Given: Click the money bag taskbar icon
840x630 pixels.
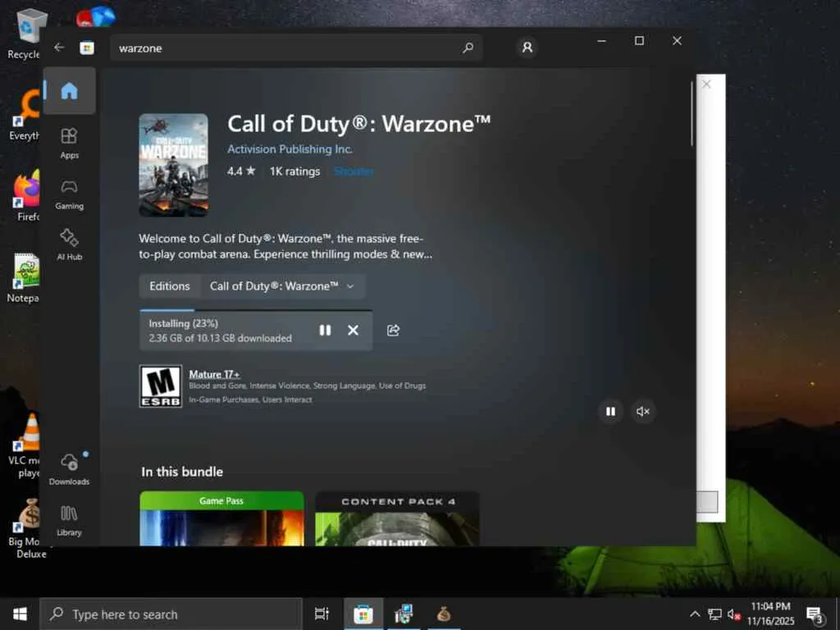Looking at the screenshot, I should [x=444, y=614].
